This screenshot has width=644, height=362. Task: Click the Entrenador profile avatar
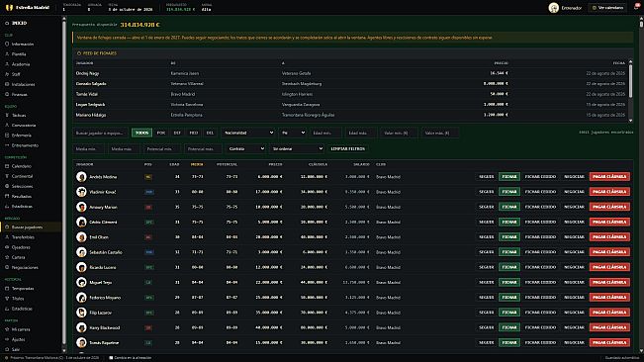554,8
